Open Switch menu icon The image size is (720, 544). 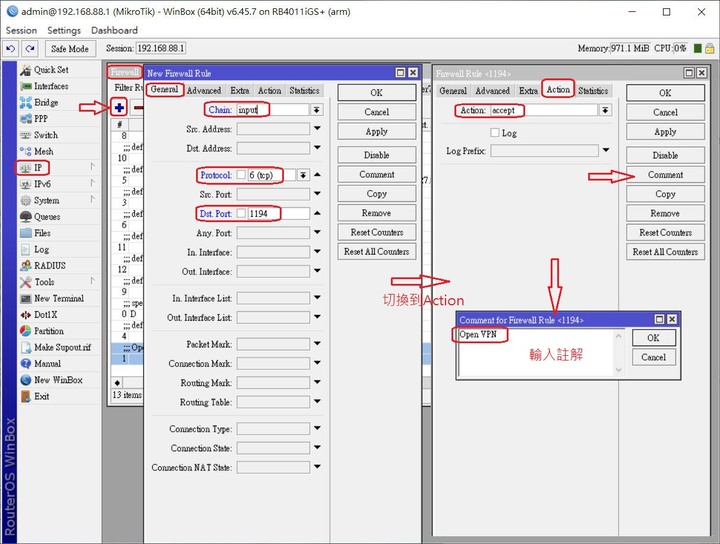pyautogui.click(x=25, y=135)
